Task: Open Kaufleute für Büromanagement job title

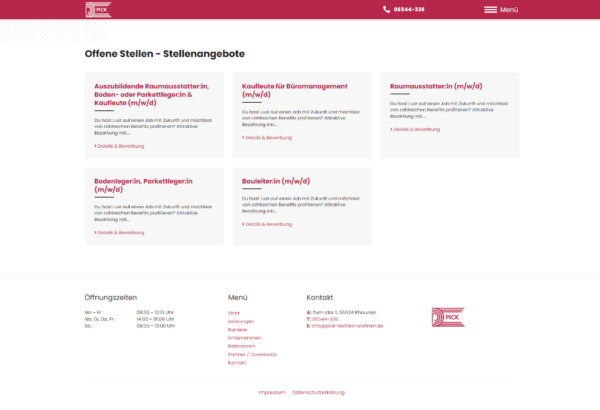Action: [x=295, y=90]
